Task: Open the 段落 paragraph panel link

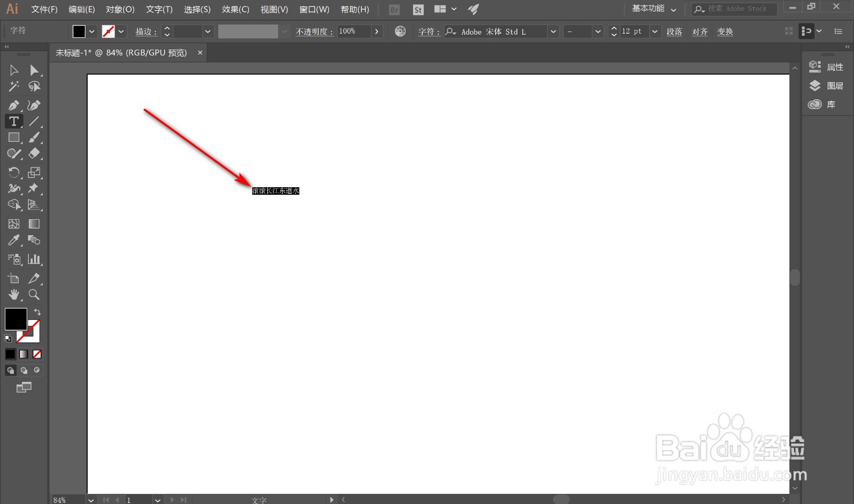Action: point(674,32)
